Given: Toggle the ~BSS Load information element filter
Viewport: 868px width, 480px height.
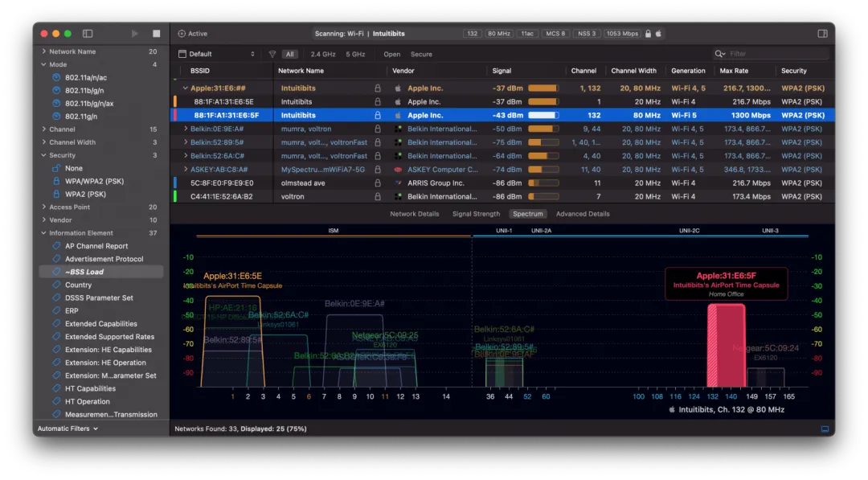Looking at the screenshot, I should pyautogui.click(x=101, y=272).
